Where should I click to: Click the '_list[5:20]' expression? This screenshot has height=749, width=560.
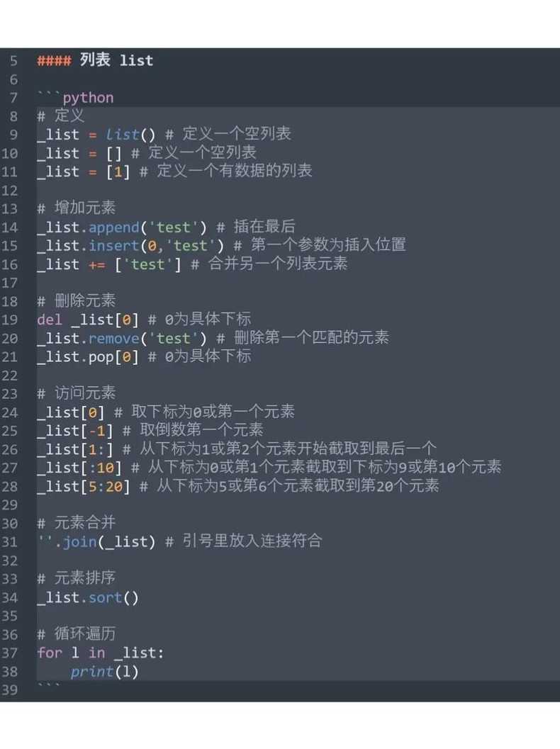(84, 486)
